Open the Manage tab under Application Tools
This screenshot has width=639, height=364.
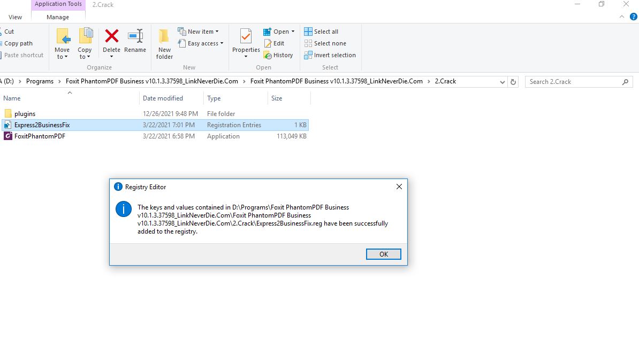pyautogui.click(x=58, y=17)
